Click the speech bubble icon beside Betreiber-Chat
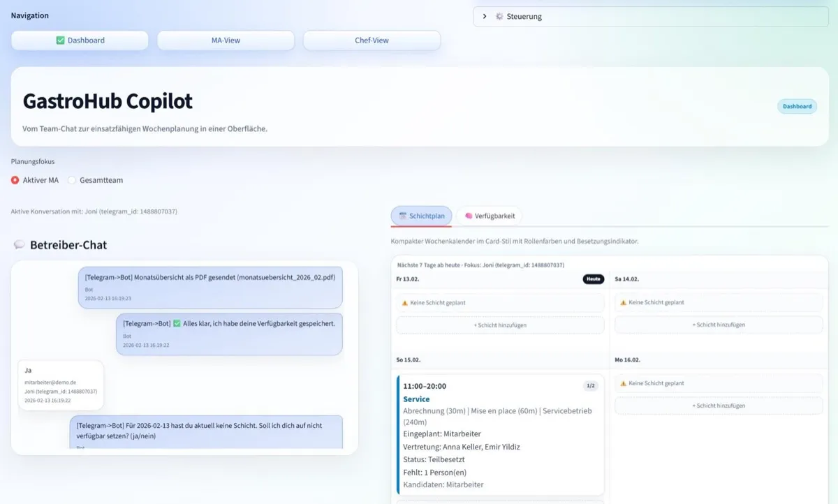 [x=20, y=245]
